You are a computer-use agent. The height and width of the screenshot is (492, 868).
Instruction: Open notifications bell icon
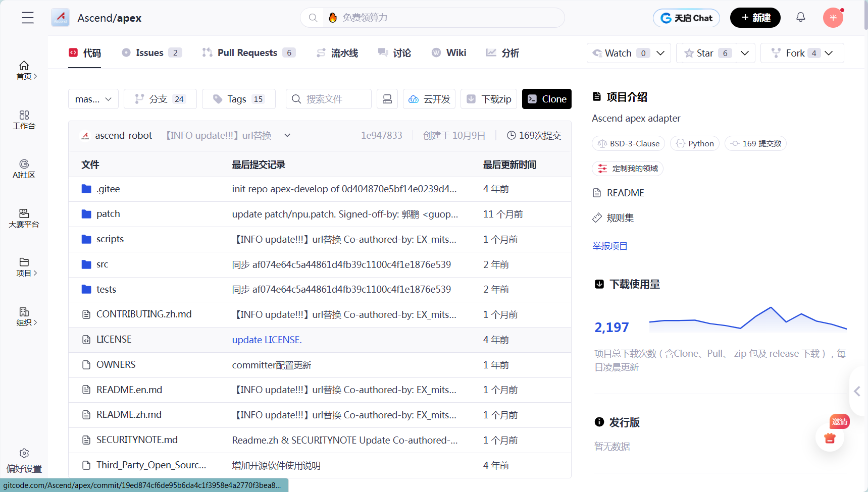click(x=801, y=17)
